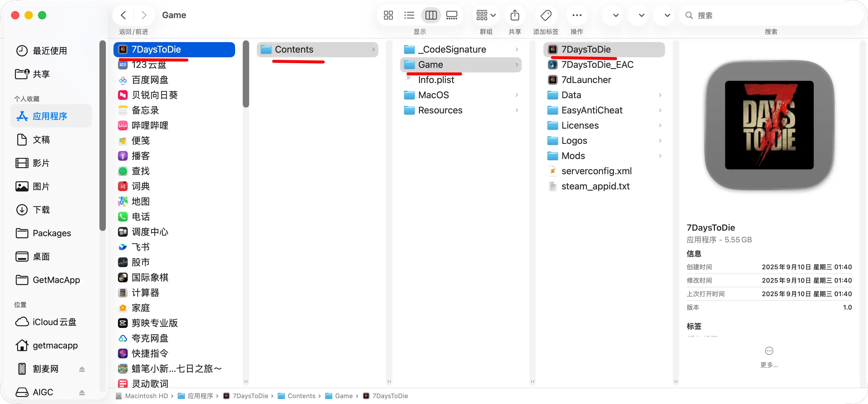868x404 pixels.
Task: Eject the AIGC volume
Action: point(82,392)
